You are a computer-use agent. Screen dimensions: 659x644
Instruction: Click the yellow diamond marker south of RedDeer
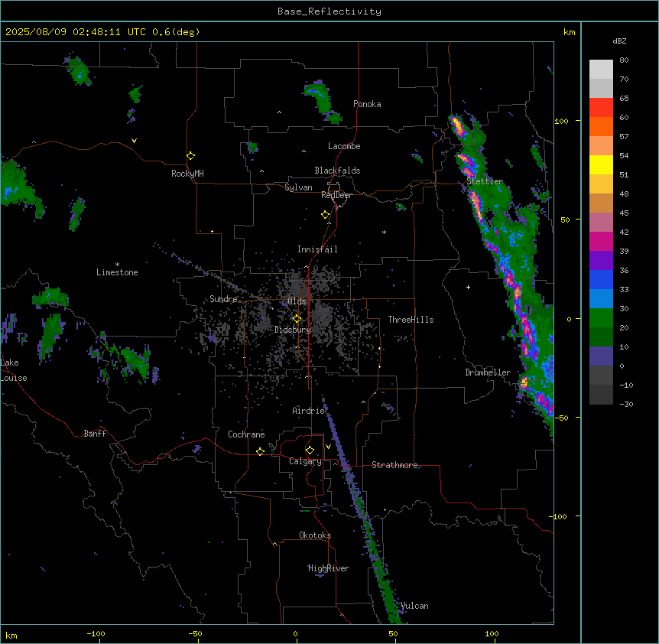(325, 215)
